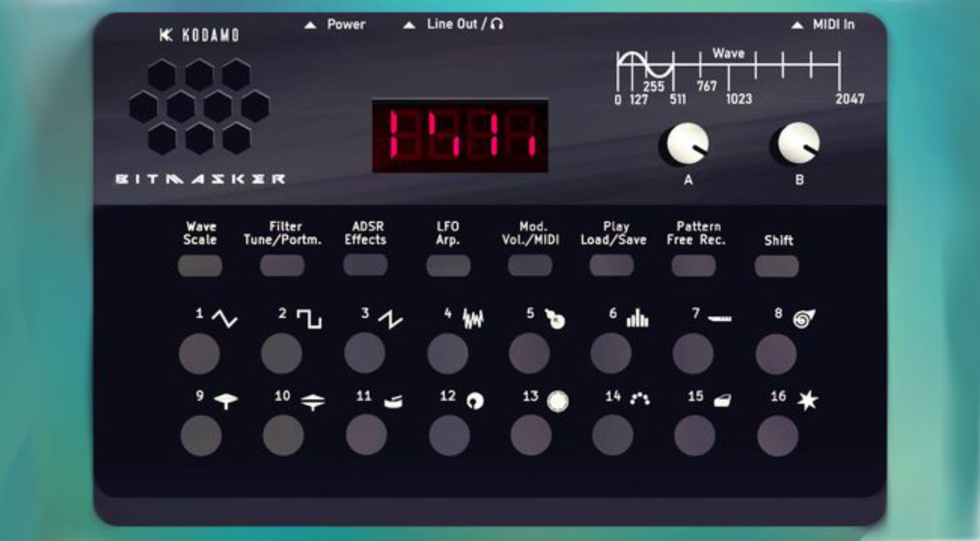Tap the star burst icon at pad 16
Image resolution: width=980 pixels, height=541 pixels.
[x=808, y=400]
